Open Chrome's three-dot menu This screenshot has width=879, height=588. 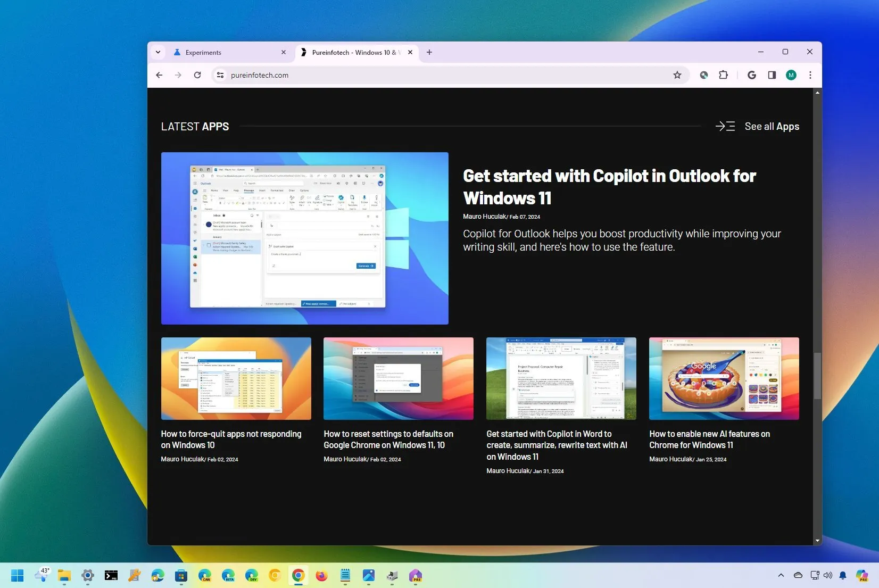[810, 75]
